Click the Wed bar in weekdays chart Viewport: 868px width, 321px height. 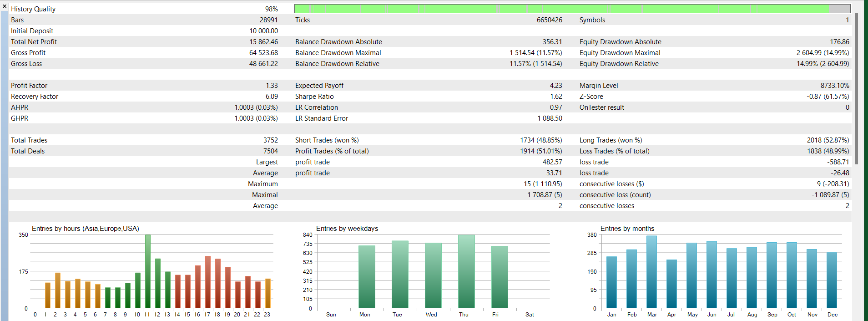tap(434, 275)
